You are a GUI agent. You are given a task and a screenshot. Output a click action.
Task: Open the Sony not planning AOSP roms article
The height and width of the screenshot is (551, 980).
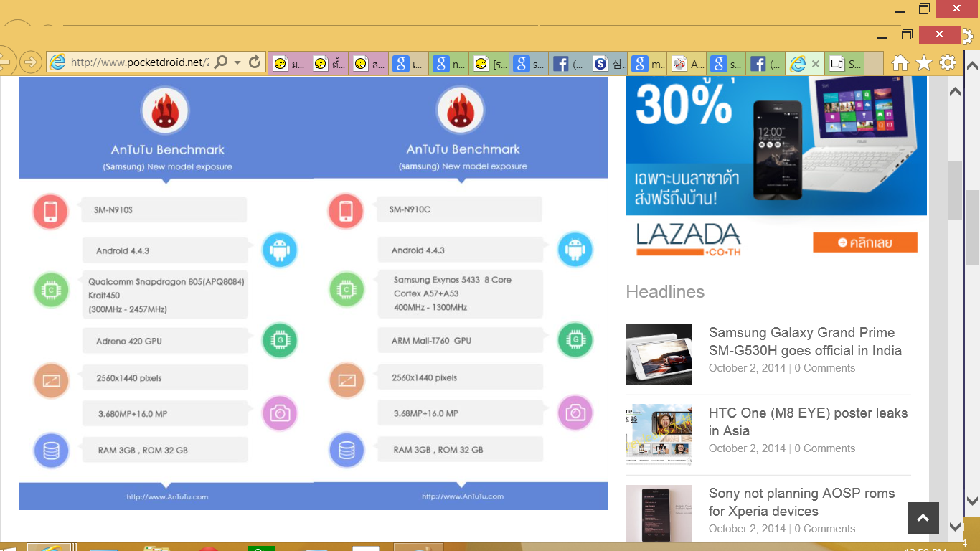[x=801, y=502]
